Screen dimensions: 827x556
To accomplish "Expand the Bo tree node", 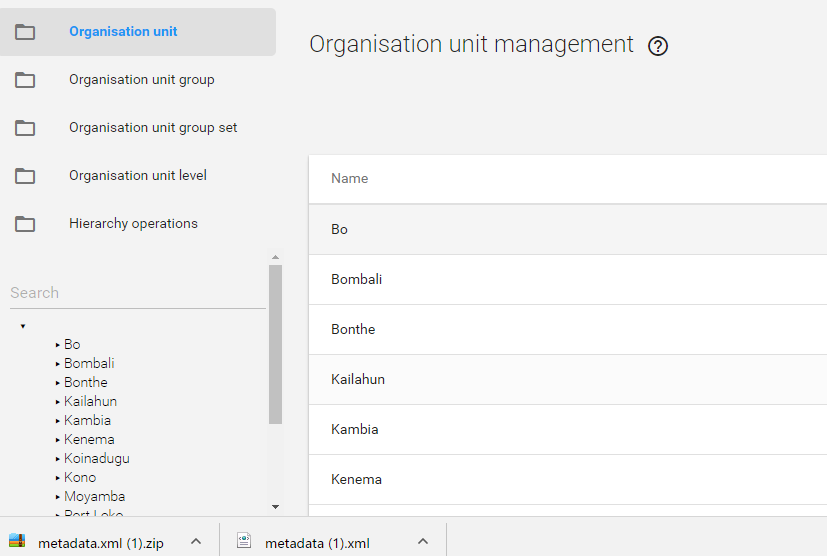I will (58, 345).
